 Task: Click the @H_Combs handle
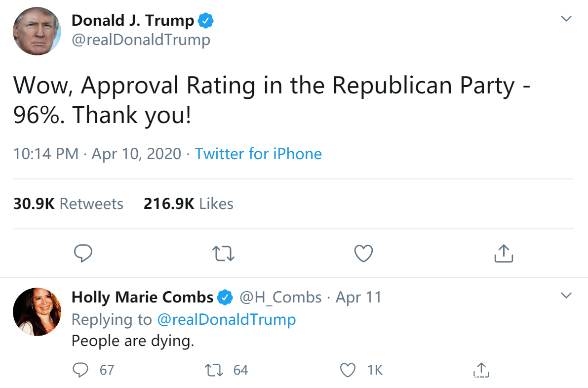[x=280, y=297]
